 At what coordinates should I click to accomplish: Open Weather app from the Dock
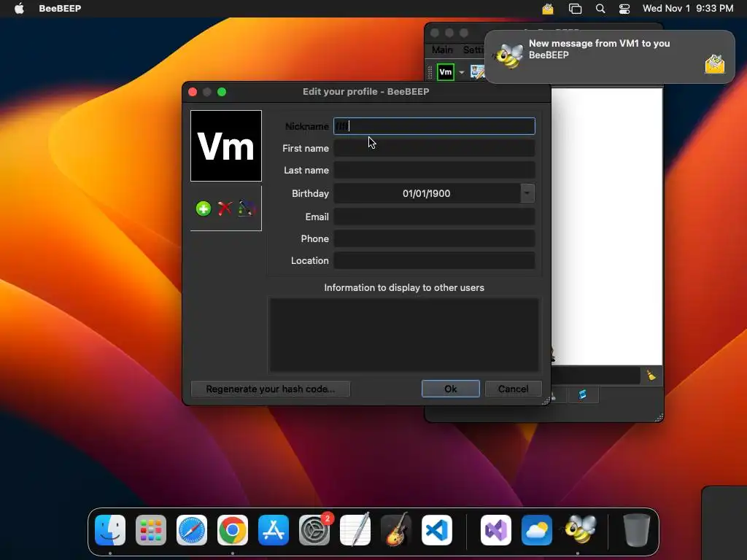(x=537, y=530)
